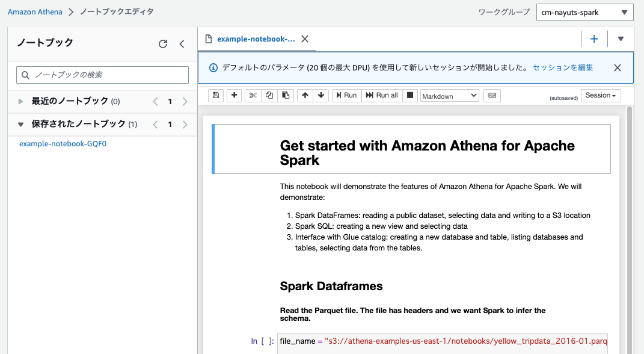
Task: Stop execution with the interrupt square icon
Action: click(410, 95)
